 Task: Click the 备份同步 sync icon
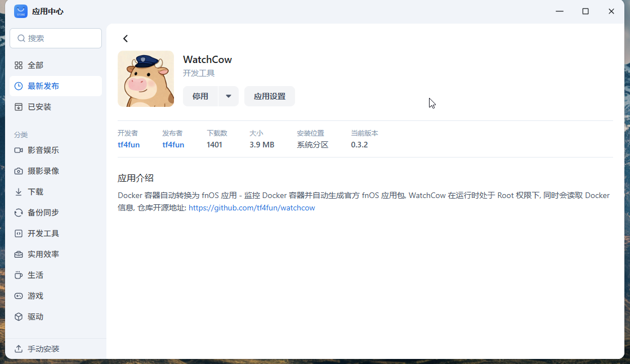point(19,213)
